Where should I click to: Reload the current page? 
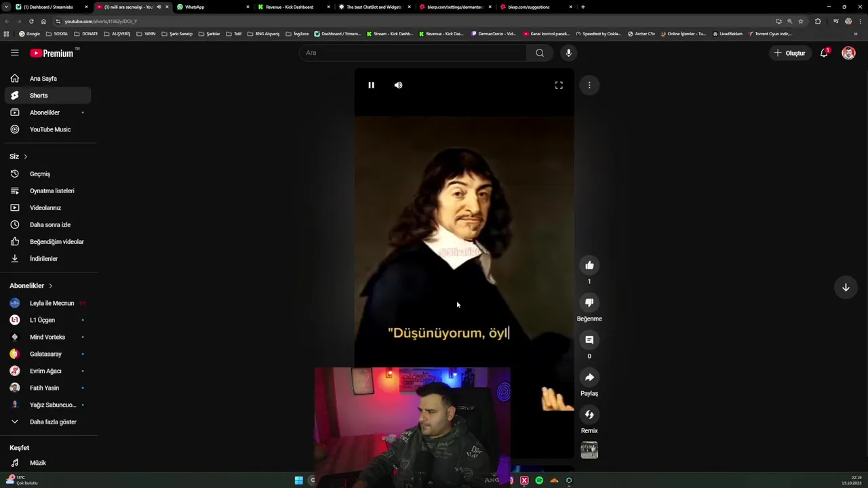pos(31,21)
